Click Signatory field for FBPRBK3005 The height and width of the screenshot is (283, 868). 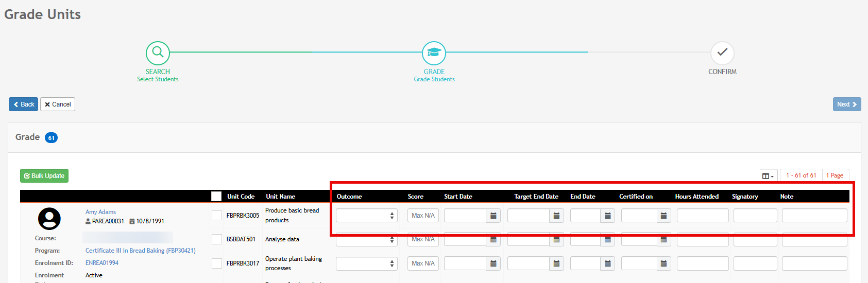[755, 216]
